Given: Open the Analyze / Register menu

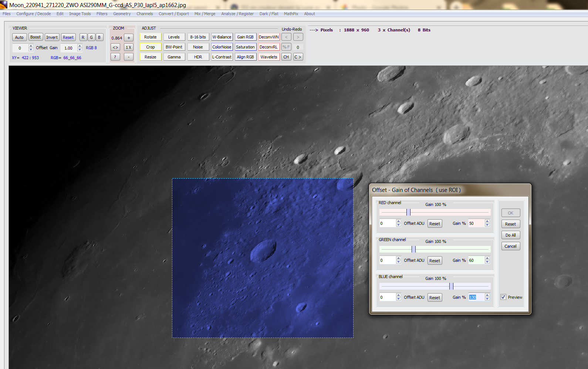Looking at the screenshot, I should tap(237, 14).
